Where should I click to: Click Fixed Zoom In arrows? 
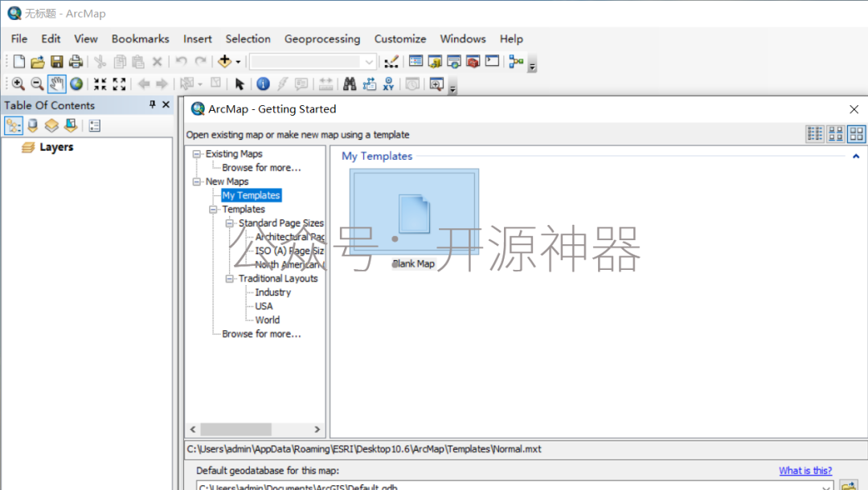point(100,84)
